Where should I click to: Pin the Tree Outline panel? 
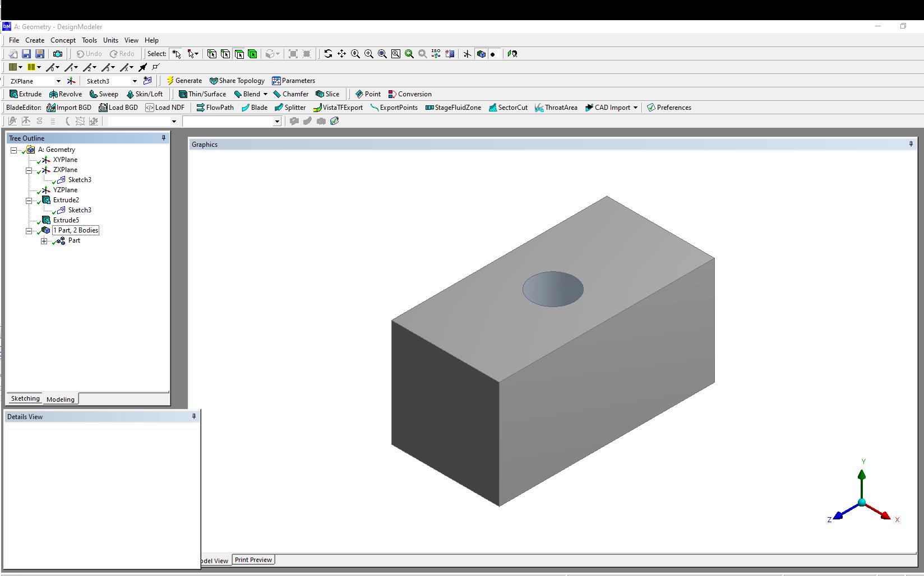(x=164, y=138)
